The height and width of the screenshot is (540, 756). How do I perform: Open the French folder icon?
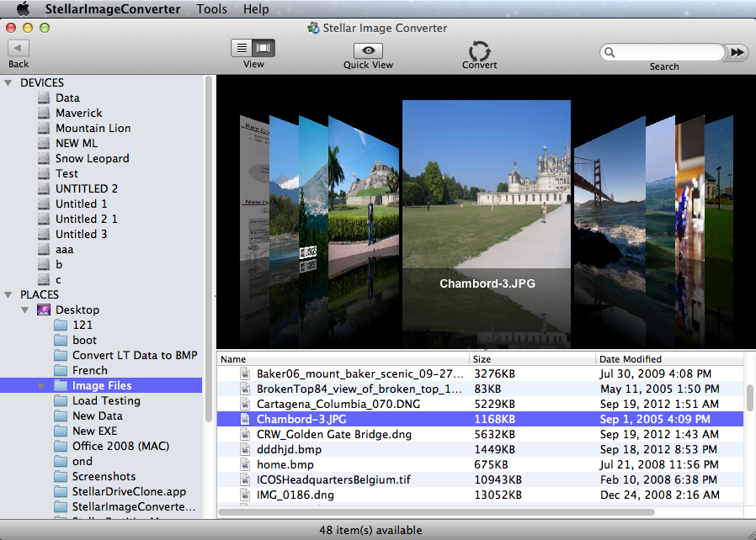tap(61, 371)
